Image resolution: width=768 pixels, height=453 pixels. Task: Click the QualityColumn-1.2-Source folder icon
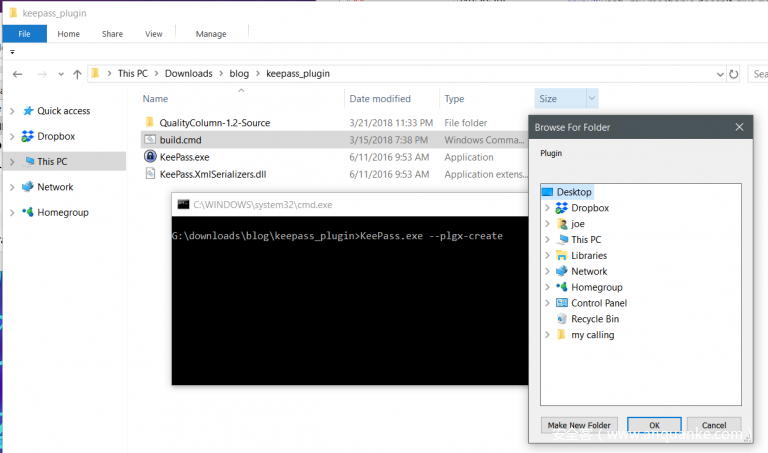tap(150, 123)
